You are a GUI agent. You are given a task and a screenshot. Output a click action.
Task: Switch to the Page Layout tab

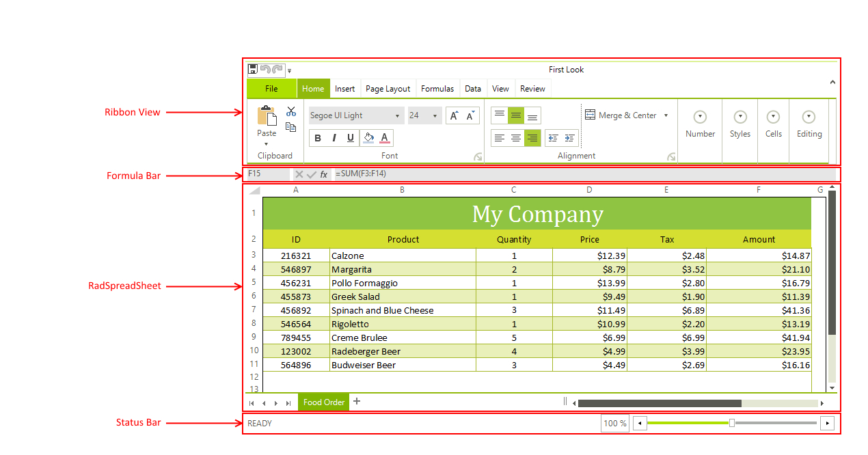(388, 89)
